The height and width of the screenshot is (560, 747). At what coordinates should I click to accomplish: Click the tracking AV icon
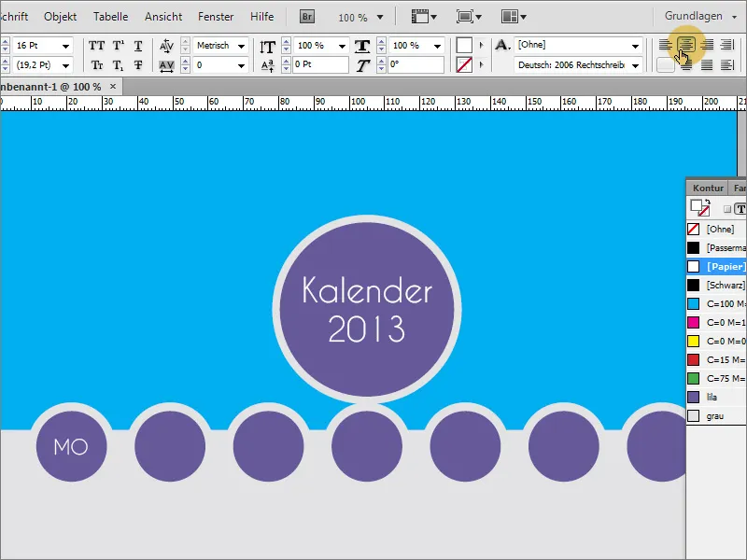(166, 65)
